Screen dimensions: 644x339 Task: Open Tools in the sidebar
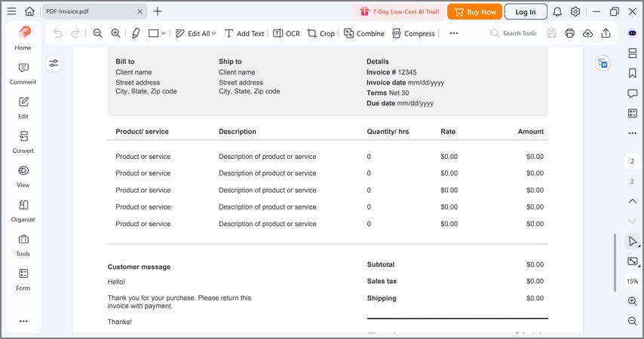tap(23, 246)
